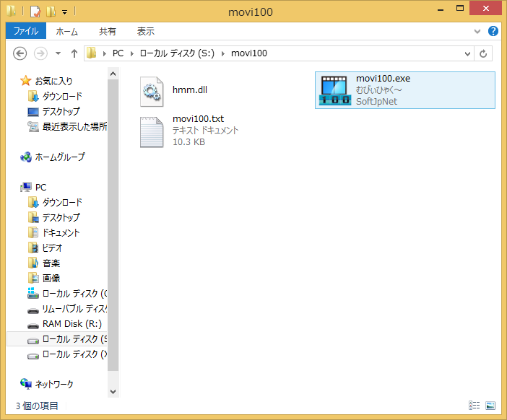Open デスクトップ under お気に入り
Viewport: 507px width, 420px height.
pyautogui.click(x=61, y=111)
